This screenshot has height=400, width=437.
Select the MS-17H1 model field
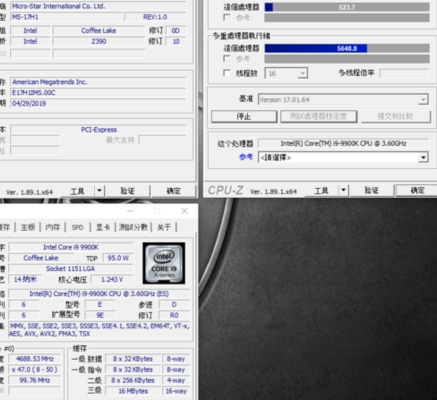67,17
